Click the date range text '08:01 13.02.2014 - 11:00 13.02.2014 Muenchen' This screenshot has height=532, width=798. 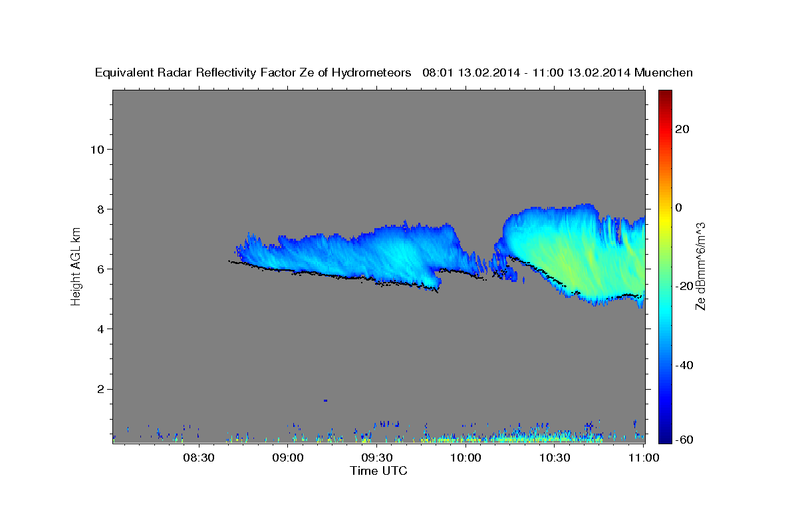[557, 73]
